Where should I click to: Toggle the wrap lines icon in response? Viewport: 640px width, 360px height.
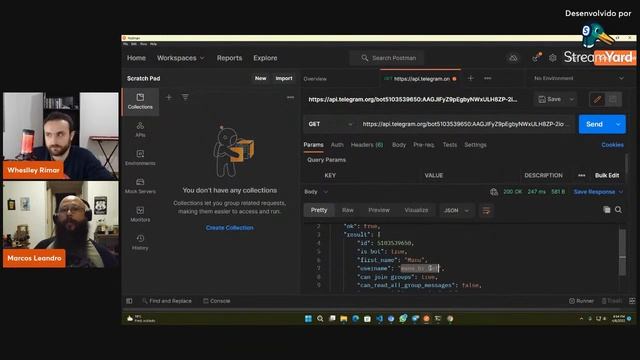click(x=486, y=211)
